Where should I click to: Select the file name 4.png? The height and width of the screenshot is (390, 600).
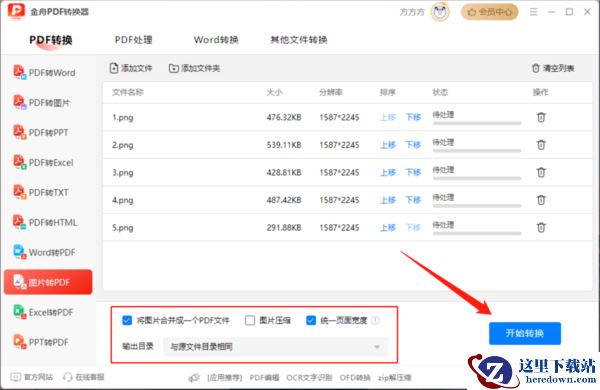click(x=123, y=200)
